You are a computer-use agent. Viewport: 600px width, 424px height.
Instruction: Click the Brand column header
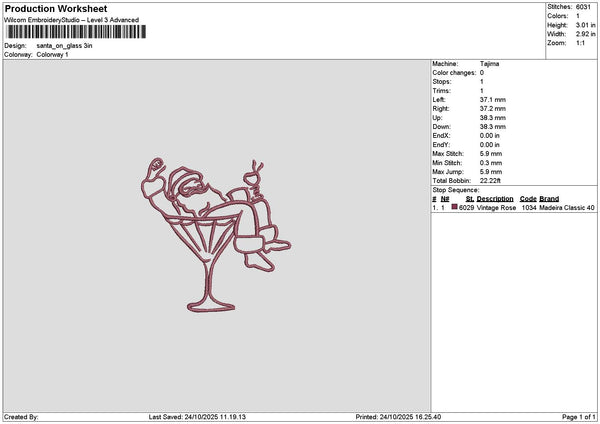549,199
